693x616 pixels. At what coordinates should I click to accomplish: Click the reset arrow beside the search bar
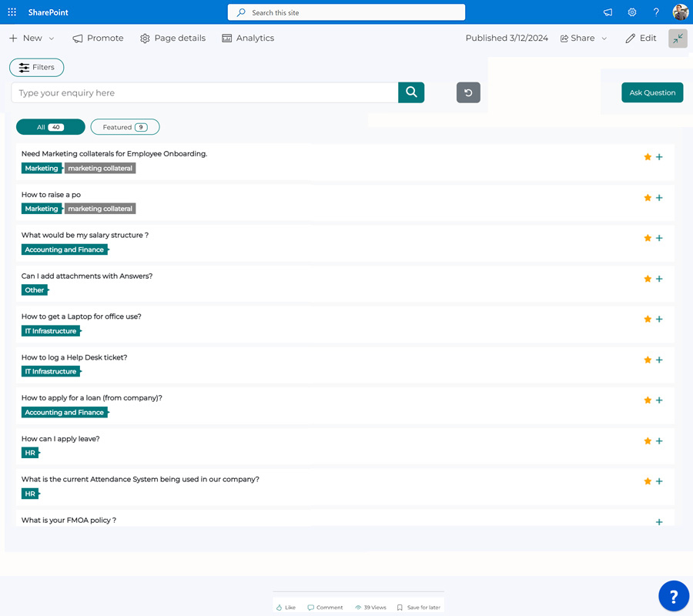pos(468,92)
